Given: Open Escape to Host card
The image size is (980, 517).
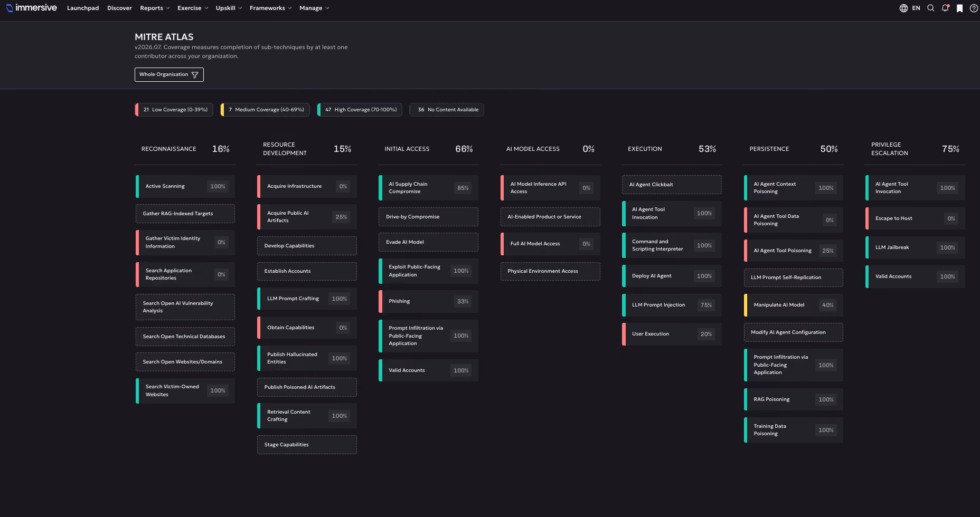Looking at the screenshot, I should [x=915, y=218].
